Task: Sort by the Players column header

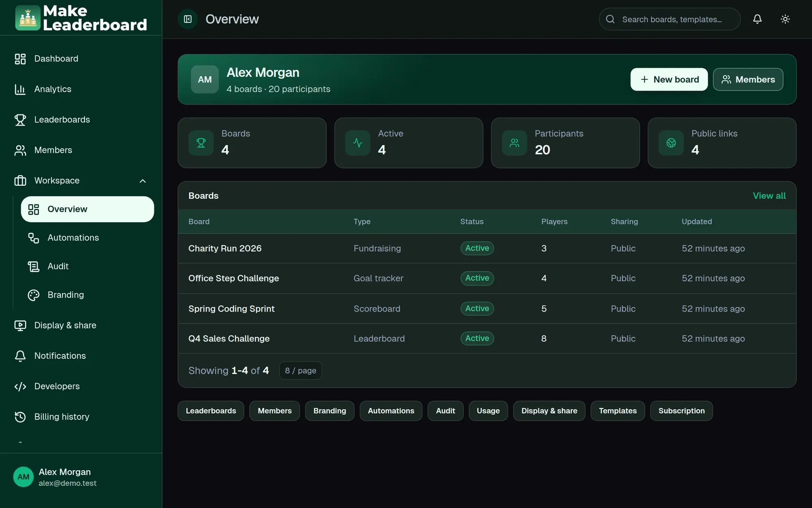Action: point(554,221)
